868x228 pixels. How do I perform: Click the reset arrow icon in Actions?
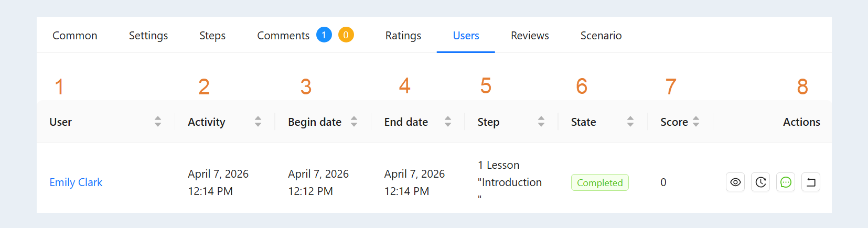(x=811, y=182)
